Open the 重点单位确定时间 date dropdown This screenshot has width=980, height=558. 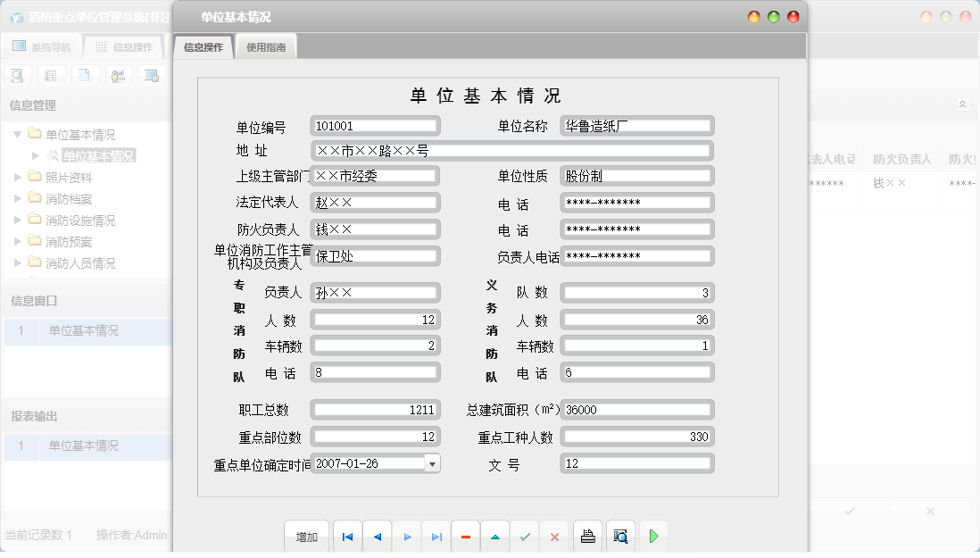[x=432, y=462]
